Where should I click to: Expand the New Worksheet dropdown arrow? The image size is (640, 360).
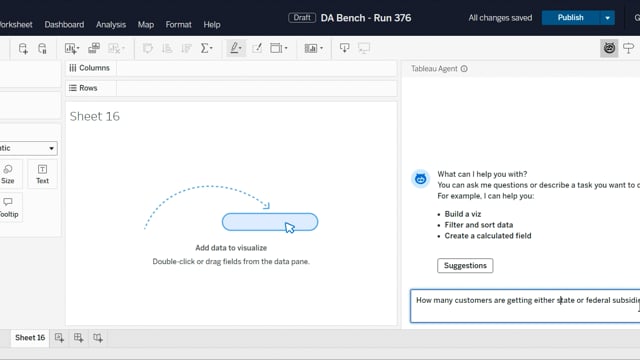click(78, 48)
